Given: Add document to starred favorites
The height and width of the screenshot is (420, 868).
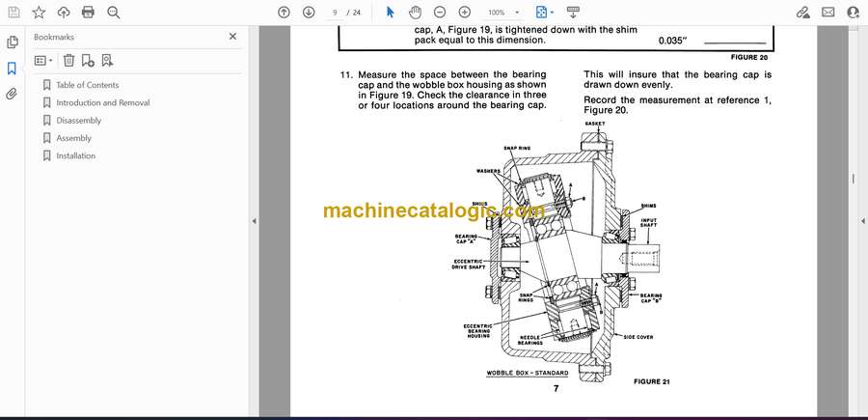Looking at the screenshot, I should [x=39, y=13].
